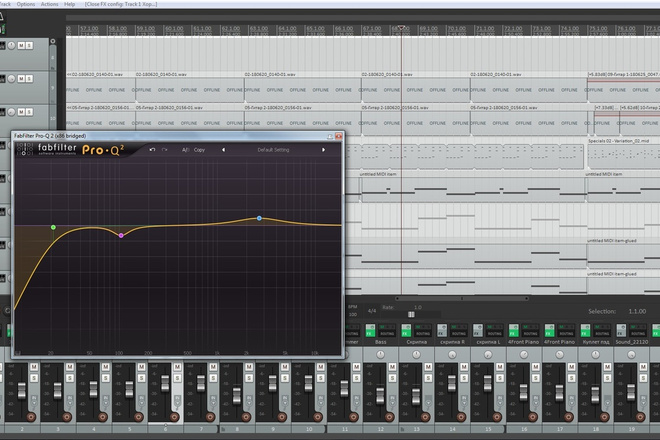Select the magenta EQ band point

[121, 235]
